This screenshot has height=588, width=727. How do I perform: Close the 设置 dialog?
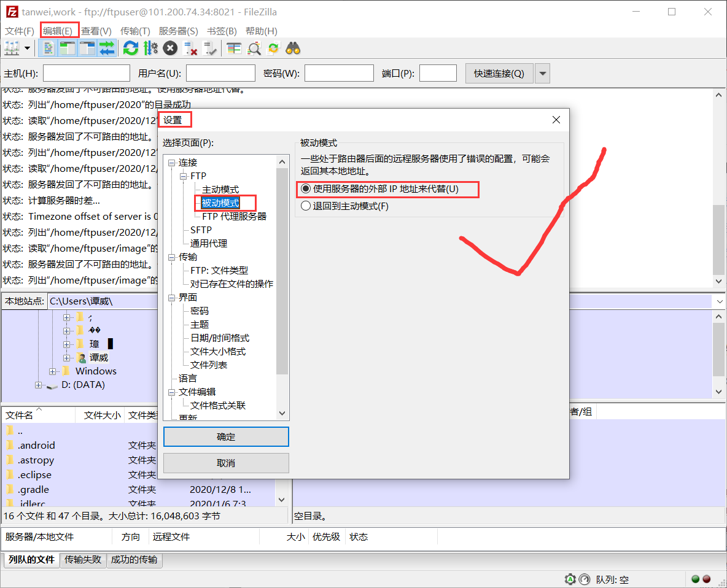(556, 120)
